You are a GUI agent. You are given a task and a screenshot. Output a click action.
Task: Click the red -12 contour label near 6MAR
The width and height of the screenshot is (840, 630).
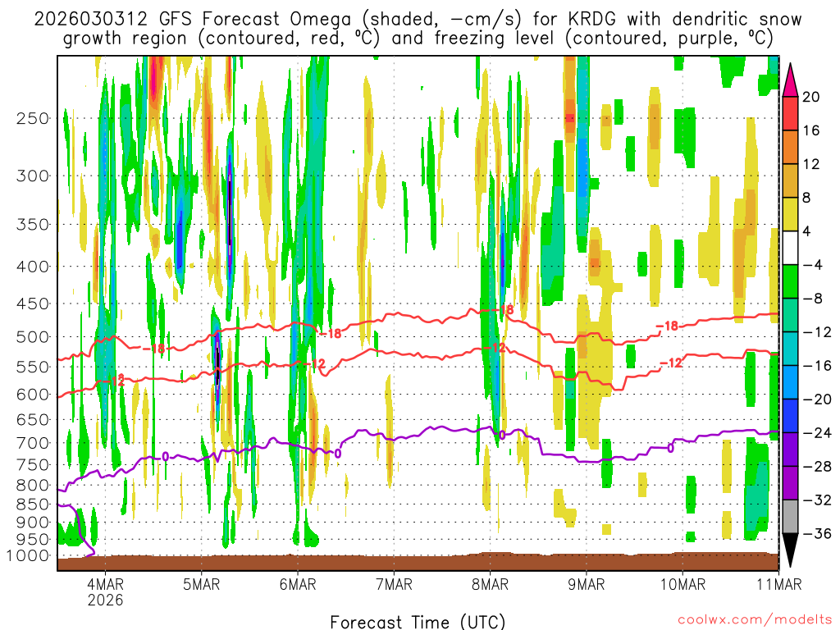point(315,364)
